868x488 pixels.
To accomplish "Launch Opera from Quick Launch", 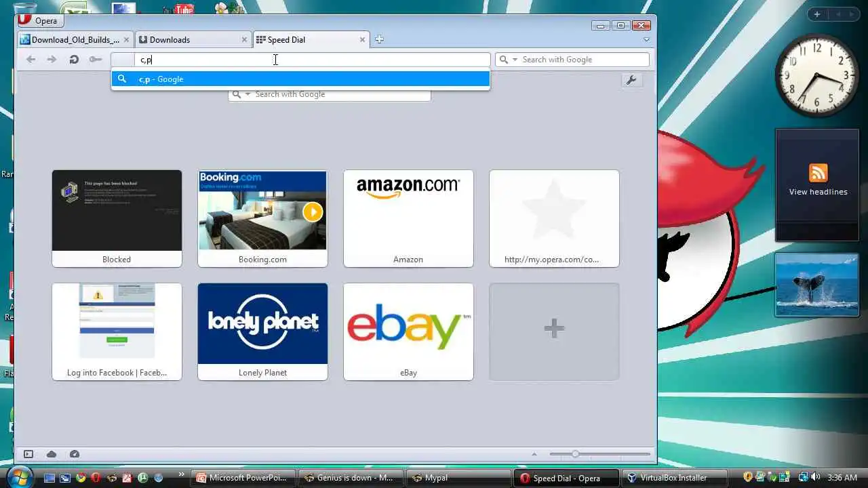I will coord(96,478).
